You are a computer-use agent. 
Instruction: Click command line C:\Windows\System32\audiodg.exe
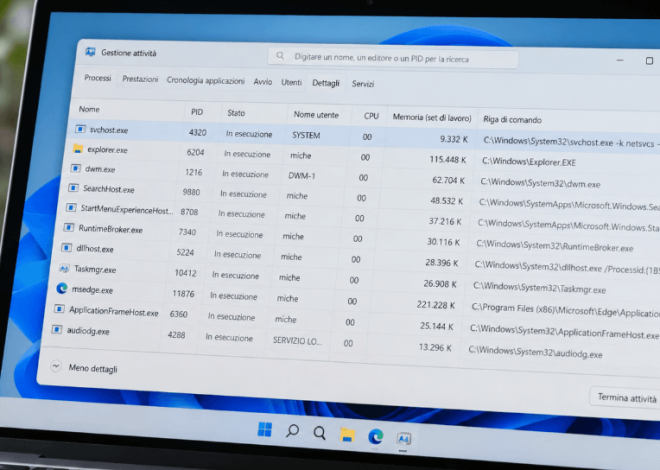coord(535,352)
